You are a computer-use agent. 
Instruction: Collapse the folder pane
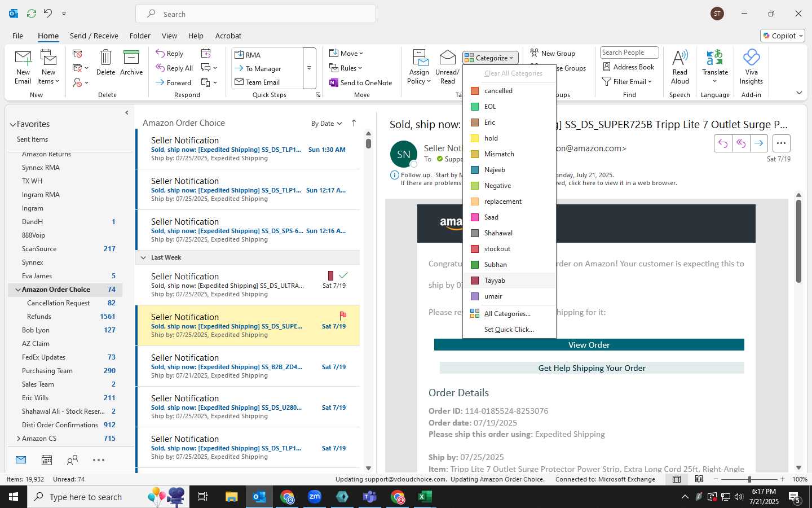[x=126, y=113]
